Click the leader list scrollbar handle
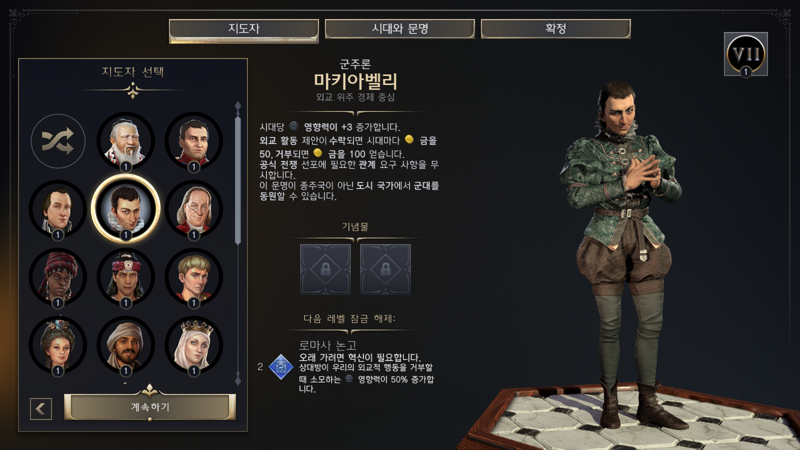This screenshot has height=450, width=800. click(238, 181)
